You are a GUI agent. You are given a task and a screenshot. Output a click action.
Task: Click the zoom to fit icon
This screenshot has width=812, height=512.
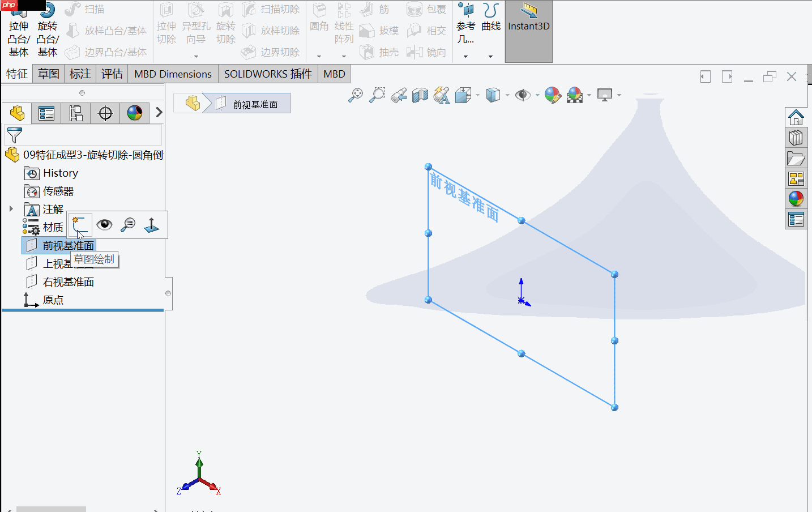[x=356, y=95]
